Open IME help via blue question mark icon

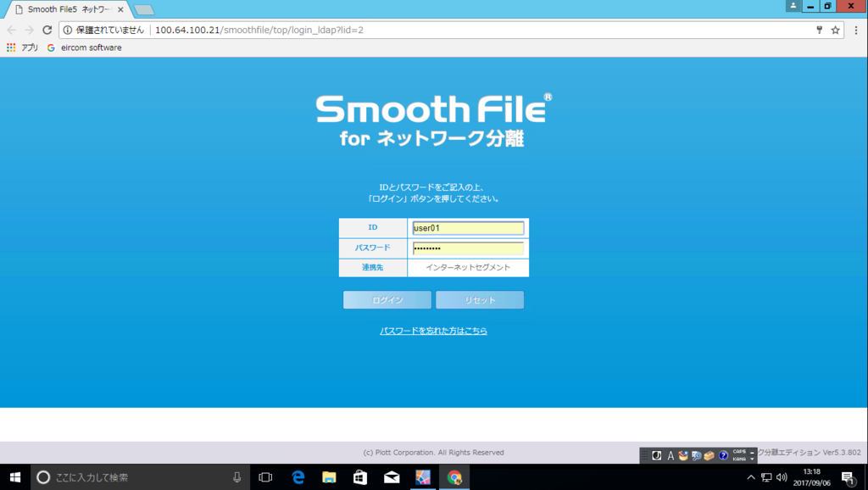(723, 454)
